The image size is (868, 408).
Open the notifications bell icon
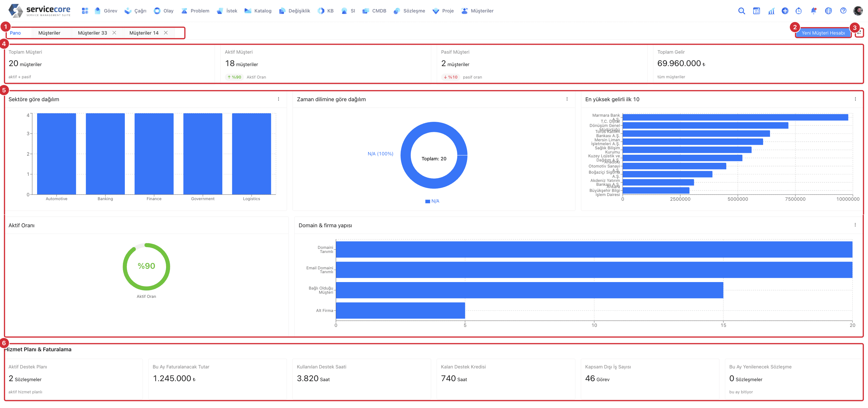pyautogui.click(x=813, y=11)
